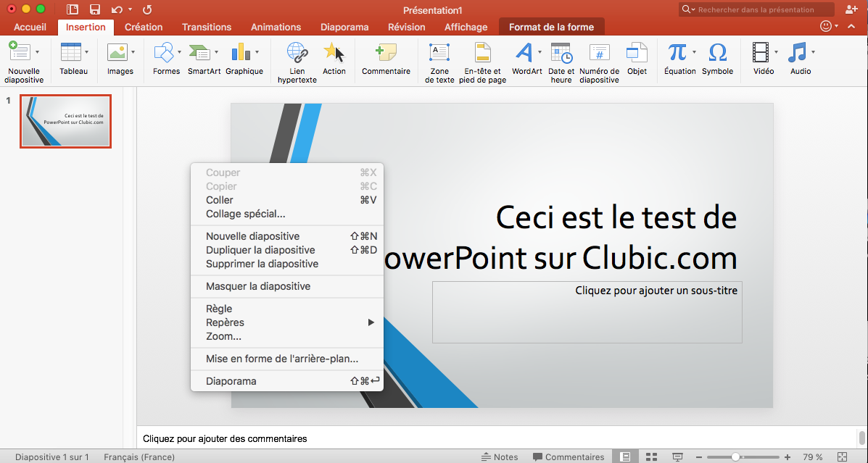The height and width of the screenshot is (463, 868).
Task: Expand the SmartArt dropdown arrow
Action: point(216,53)
